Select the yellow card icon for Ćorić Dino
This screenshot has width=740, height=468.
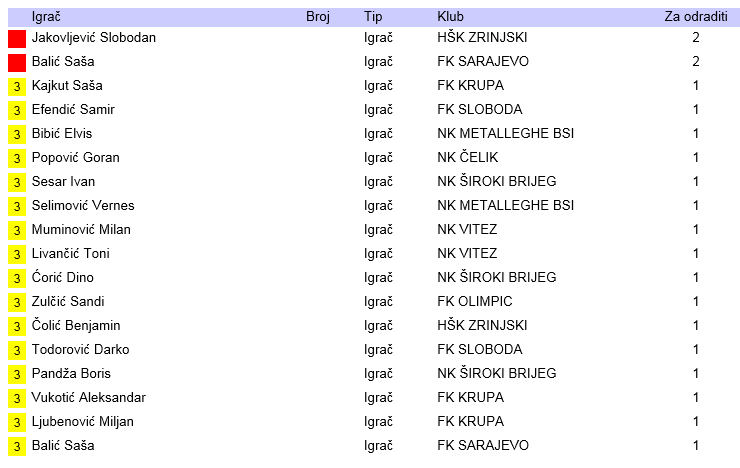16,278
